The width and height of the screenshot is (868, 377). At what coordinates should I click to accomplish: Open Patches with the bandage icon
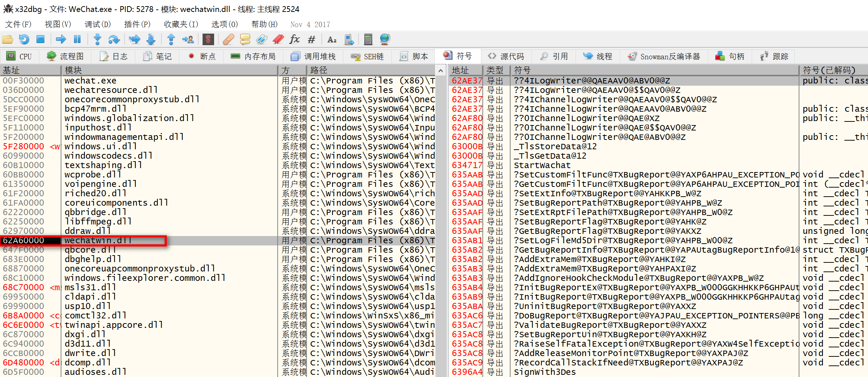[228, 39]
